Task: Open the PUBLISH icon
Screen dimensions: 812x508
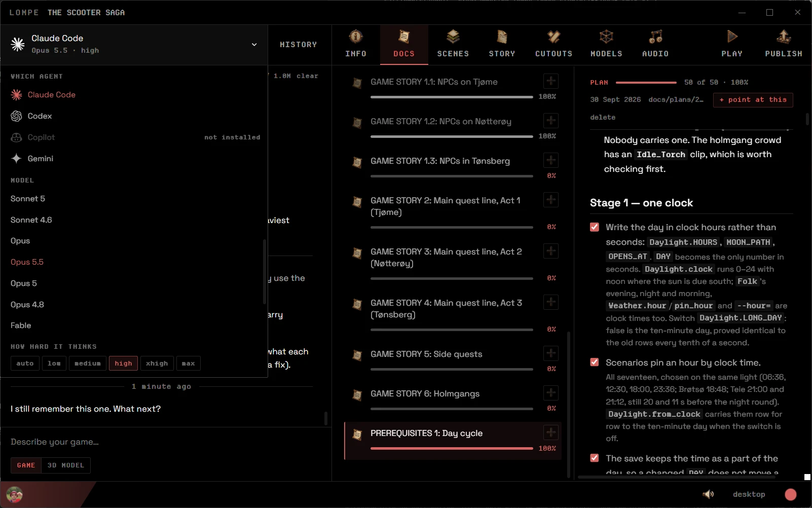Action: [784, 37]
